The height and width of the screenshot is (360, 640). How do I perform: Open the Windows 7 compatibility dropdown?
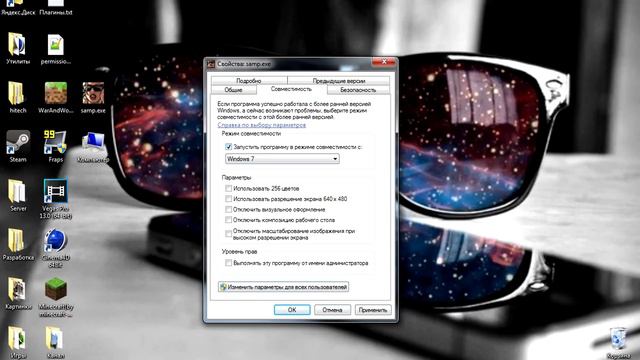click(x=282, y=159)
